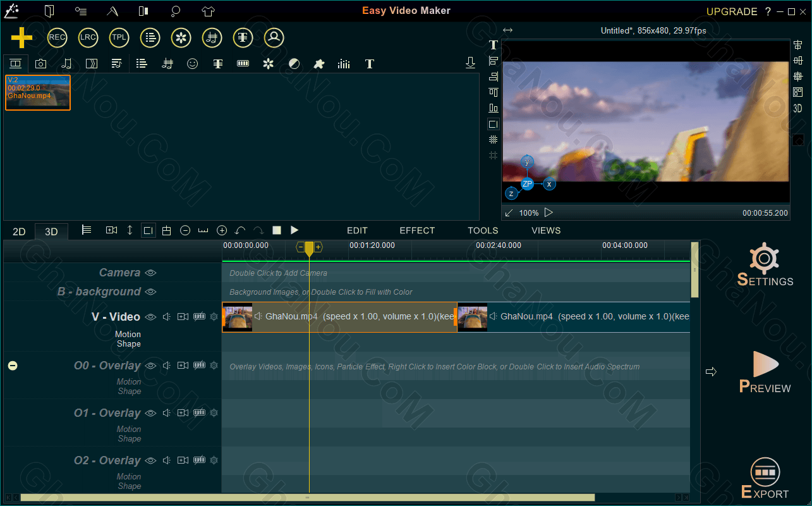
Task: Toggle Camera track visibility eye
Action: click(x=150, y=273)
